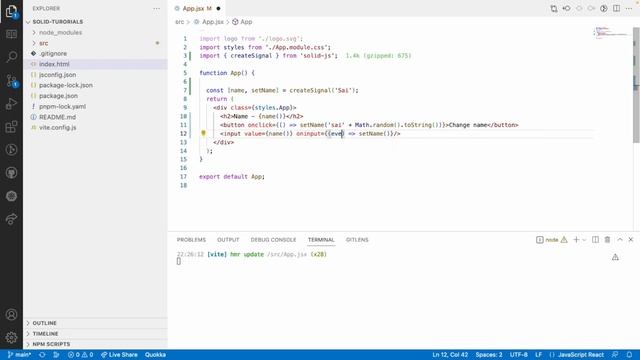Screen dimensions: 640x360
Task: Click line 17 'export default App;' text
Action: coord(232,176)
